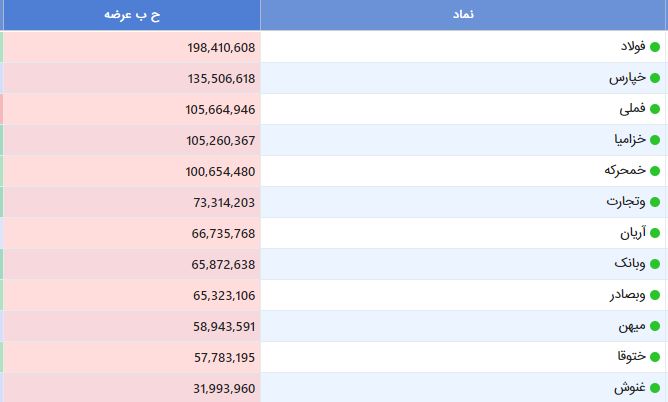Sort by the نماد column header
668x402 pixels.
463,14
